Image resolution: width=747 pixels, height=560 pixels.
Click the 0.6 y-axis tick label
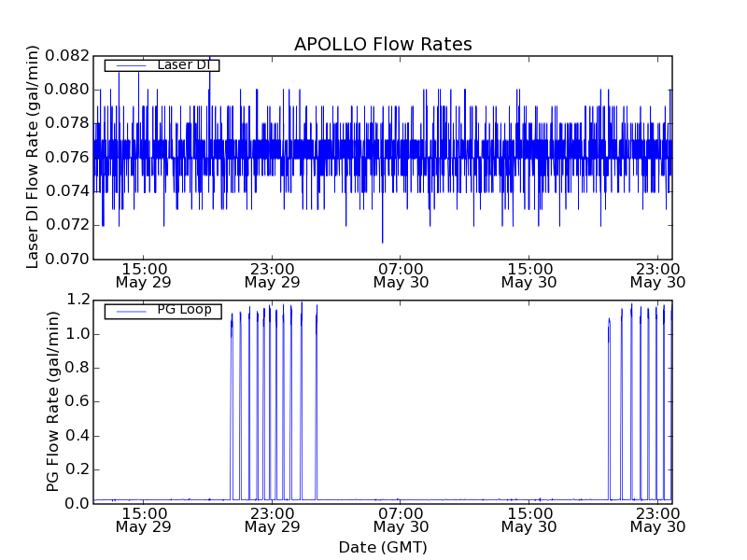point(78,402)
